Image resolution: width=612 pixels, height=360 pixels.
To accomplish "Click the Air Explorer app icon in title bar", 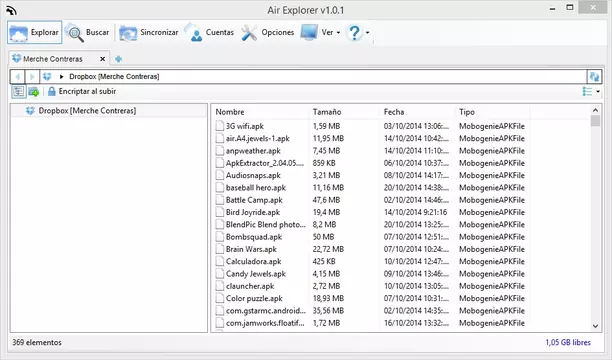I will pyautogui.click(x=11, y=10).
